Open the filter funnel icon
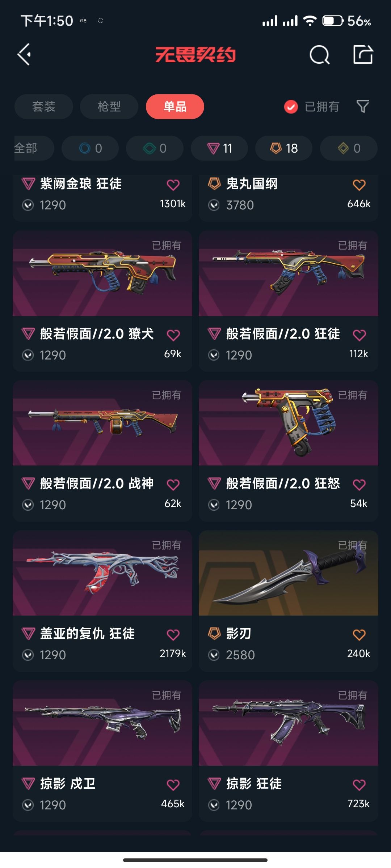The image size is (391, 868). pos(363,106)
